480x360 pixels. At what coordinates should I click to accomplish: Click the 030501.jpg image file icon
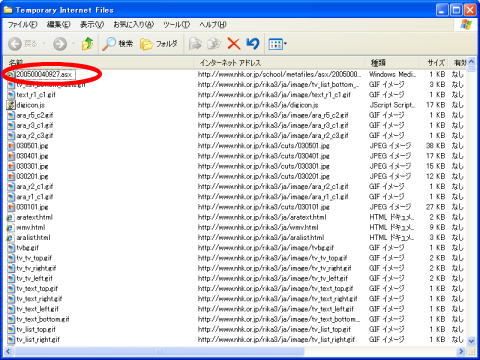[11, 146]
